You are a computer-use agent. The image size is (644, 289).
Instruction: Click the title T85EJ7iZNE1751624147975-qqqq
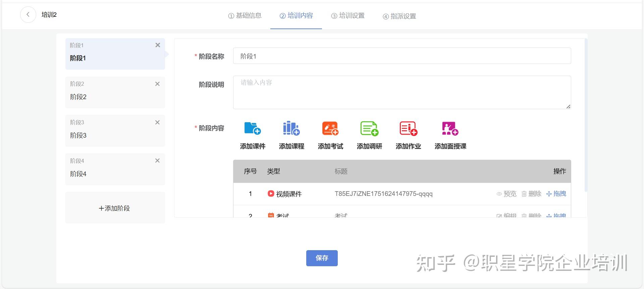click(383, 194)
